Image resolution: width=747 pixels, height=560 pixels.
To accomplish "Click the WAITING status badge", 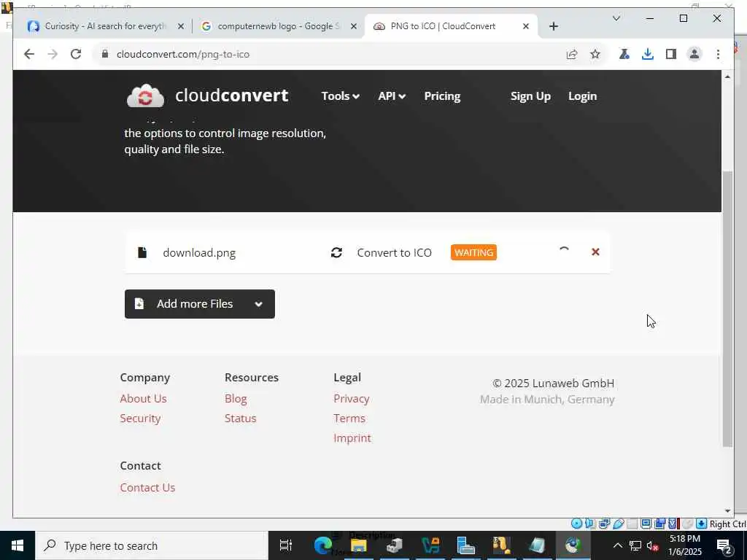I will pos(473,252).
